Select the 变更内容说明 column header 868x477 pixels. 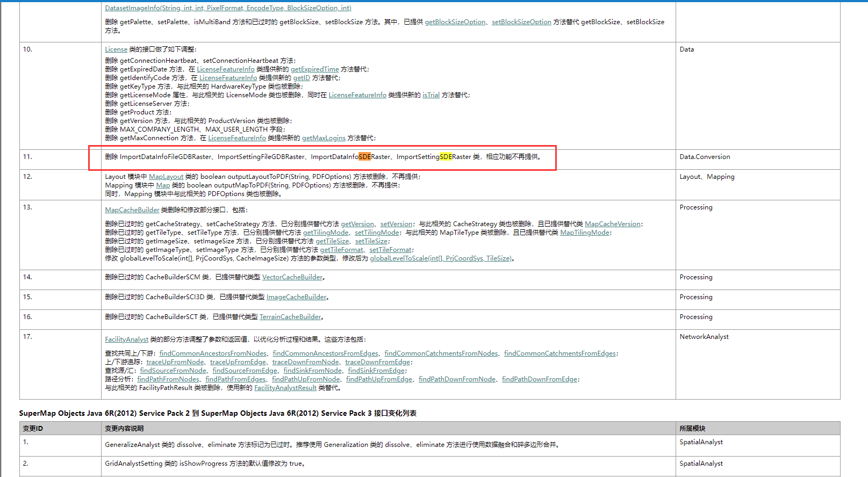(388, 428)
